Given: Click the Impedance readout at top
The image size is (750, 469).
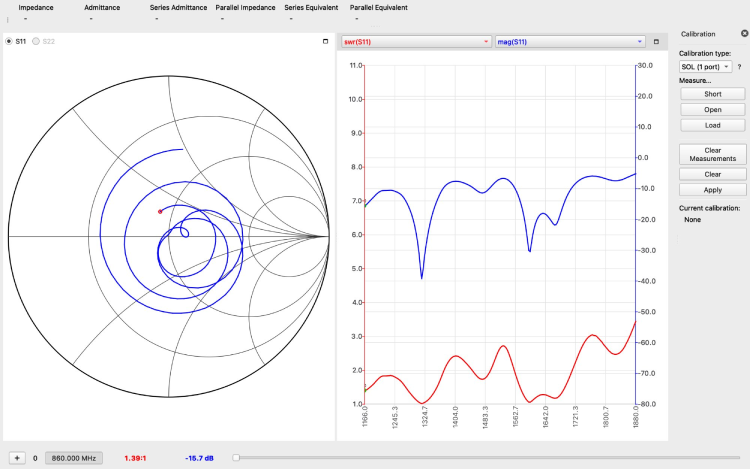Looking at the screenshot, I should 36,8.
